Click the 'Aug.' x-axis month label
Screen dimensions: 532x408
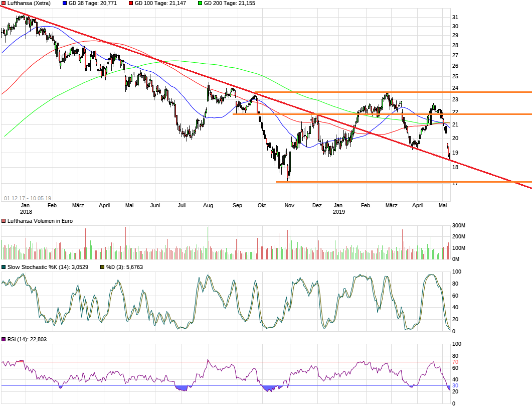[x=209, y=205]
